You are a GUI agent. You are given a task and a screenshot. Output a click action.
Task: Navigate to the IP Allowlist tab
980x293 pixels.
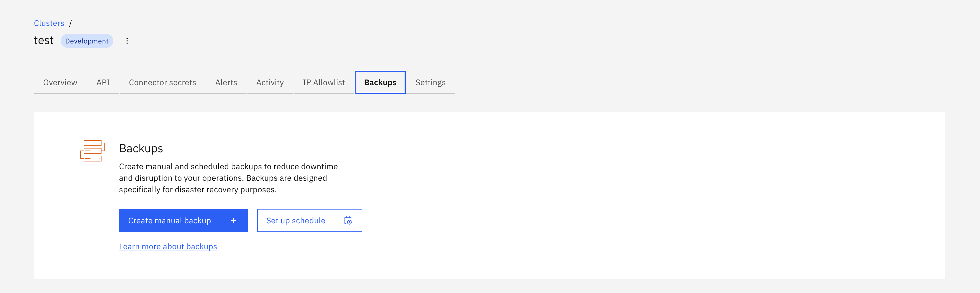(x=324, y=82)
